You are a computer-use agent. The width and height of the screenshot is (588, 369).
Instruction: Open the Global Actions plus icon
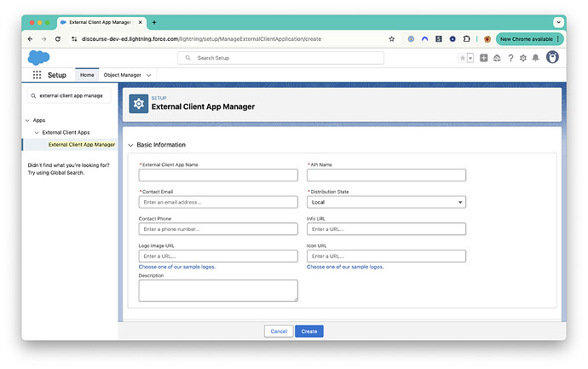(x=484, y=58)
